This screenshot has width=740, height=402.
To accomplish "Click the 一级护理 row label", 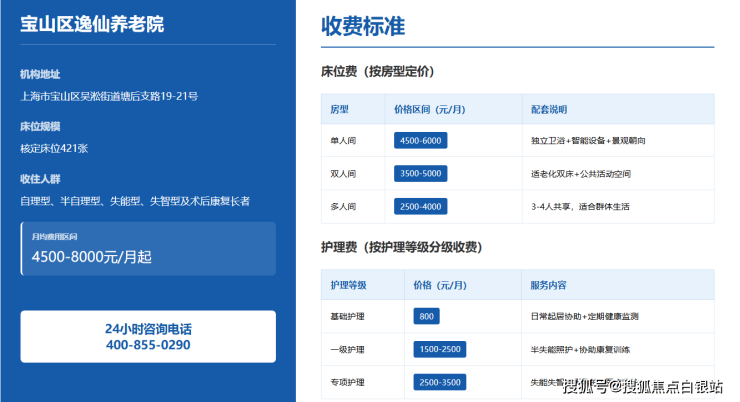I will point(347,350).
